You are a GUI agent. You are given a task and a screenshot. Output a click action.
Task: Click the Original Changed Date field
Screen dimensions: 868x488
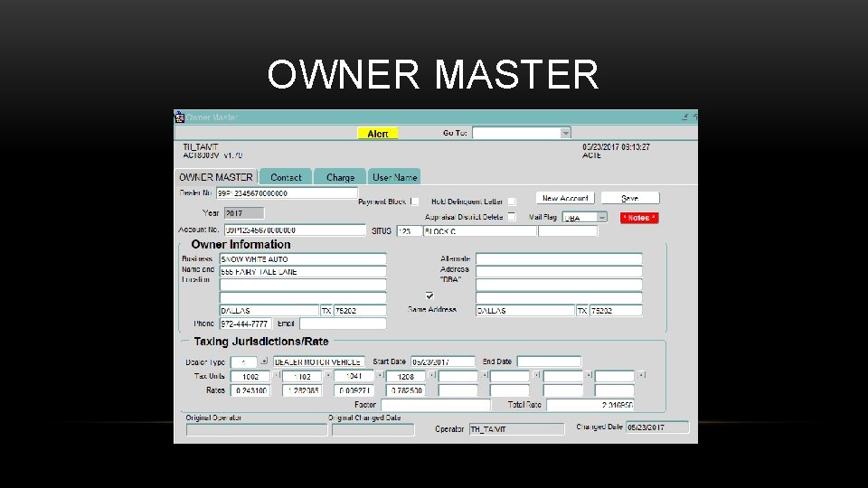point(373,430)
